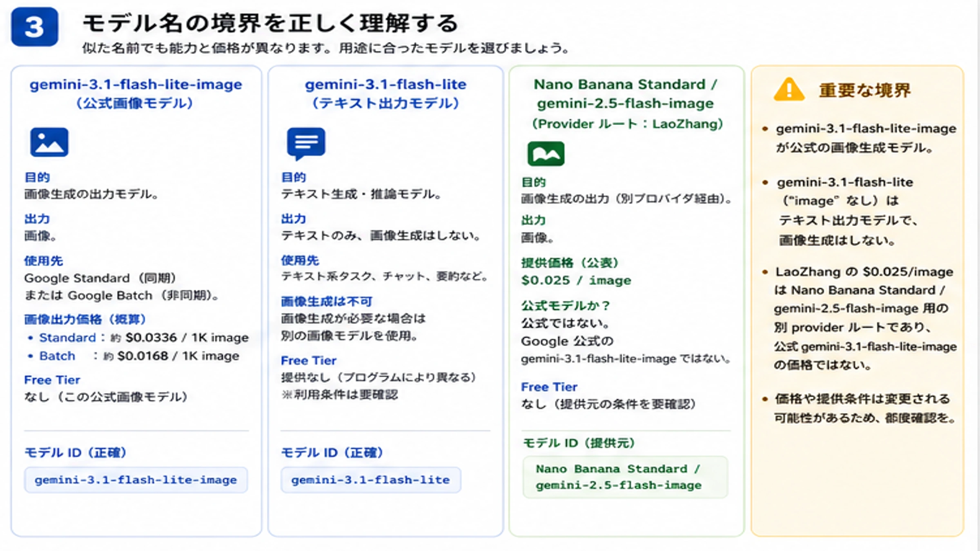The height and width of the screenshot is (551, 980).
Task: Click the blue number 3 badge
Action: [35, 27]
